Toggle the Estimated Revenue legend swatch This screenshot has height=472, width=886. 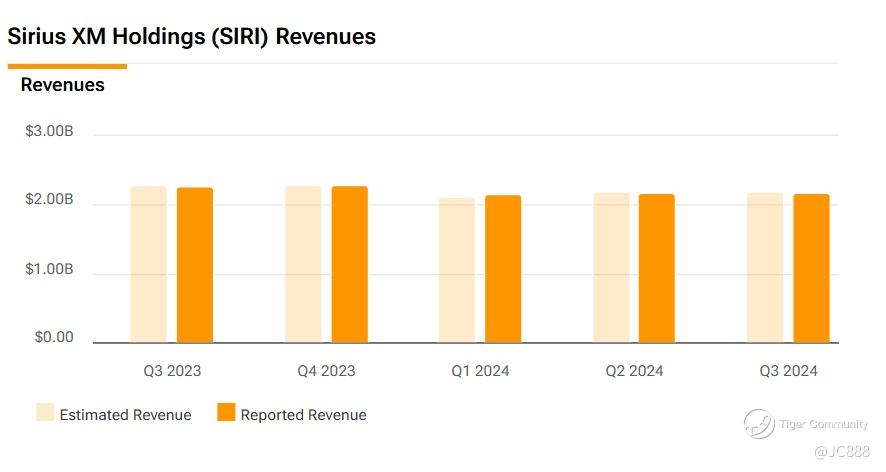[x=45, y=412]
